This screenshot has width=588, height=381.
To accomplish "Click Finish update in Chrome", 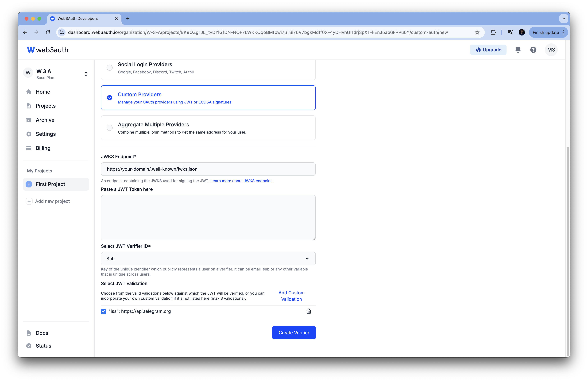I will click(545, 32).
